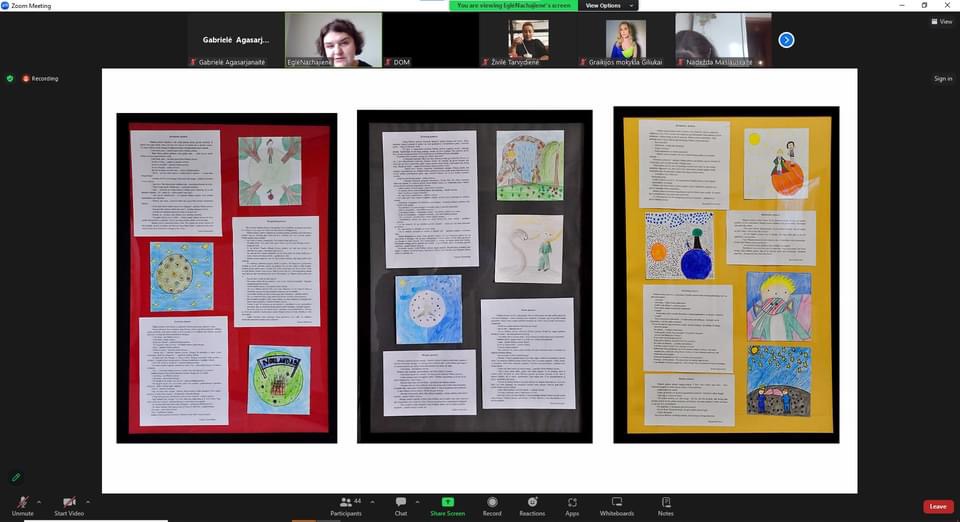
Task: Expand the arrow beside the Participants button
Action: click(372, 502)
